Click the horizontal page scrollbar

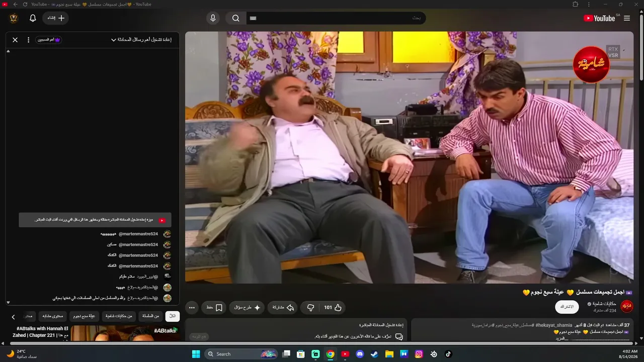[322, 343]
